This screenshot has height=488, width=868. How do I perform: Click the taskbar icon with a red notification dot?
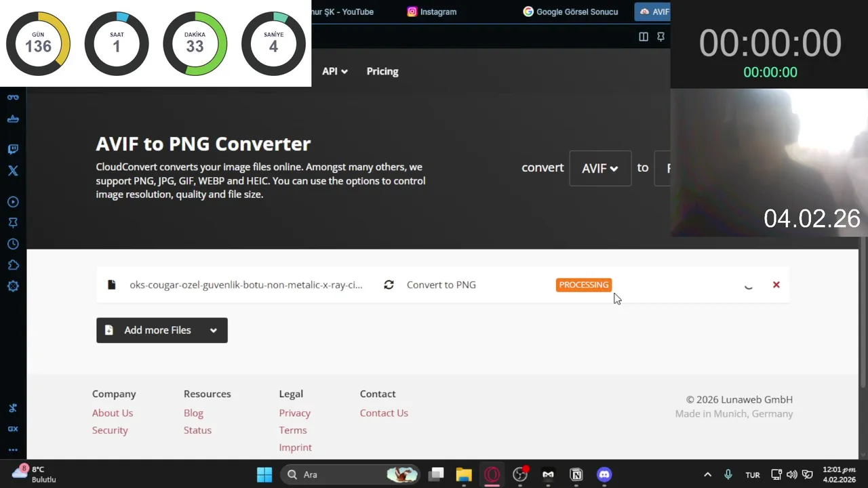[520, 474]
